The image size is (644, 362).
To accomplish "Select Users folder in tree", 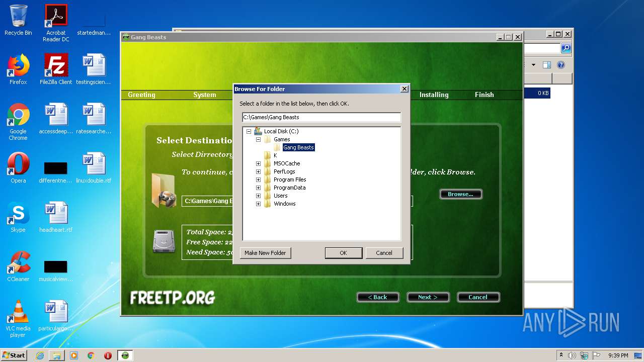I will pos(281,196).
